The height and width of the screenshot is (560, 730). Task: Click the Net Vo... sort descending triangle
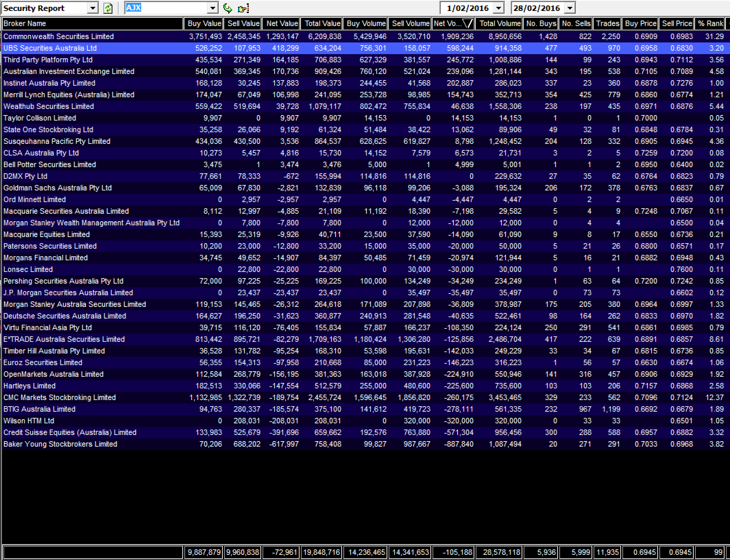pos(467,23)
